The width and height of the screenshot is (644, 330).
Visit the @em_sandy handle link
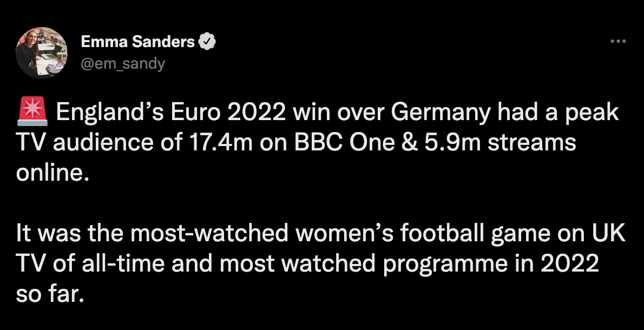(123, 64)
